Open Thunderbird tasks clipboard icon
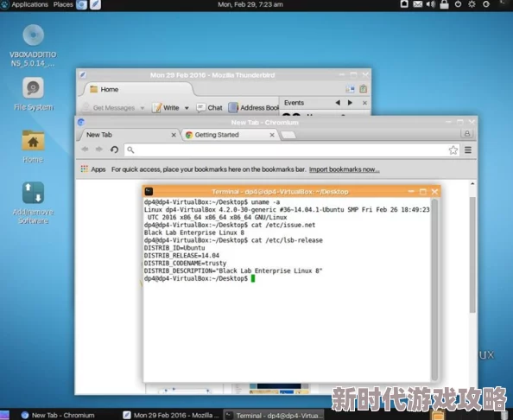This screenshot has width=513, height=420. (363, 89)
